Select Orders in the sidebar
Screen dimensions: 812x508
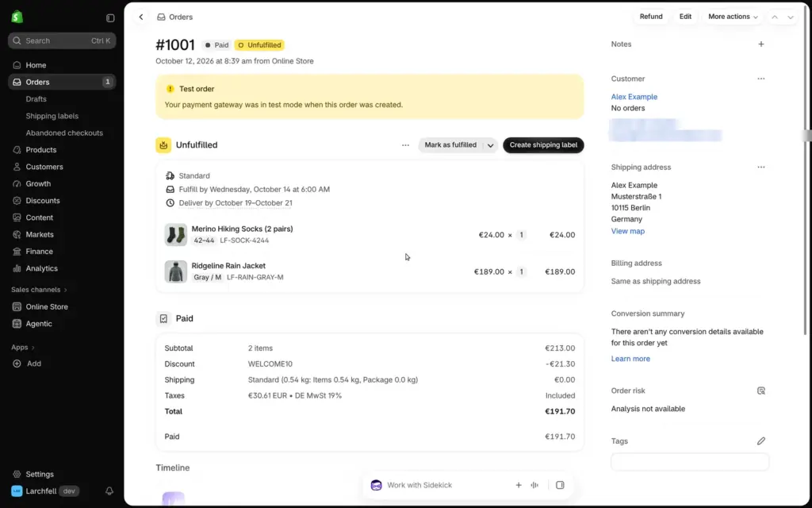[62, 82]
